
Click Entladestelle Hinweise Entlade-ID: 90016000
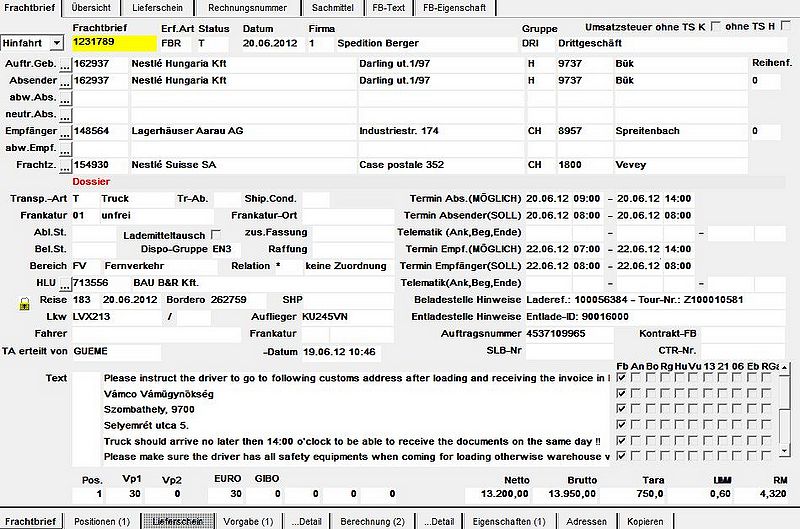tap(655, 317)
